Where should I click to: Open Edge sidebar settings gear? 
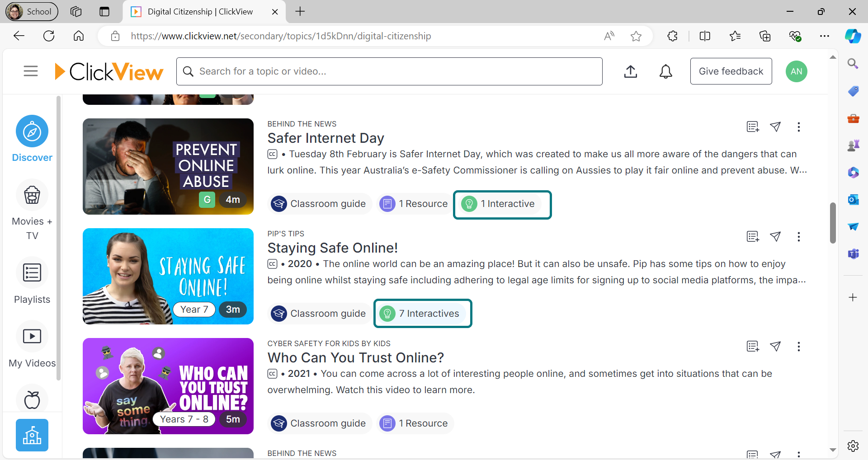[853, 446]
